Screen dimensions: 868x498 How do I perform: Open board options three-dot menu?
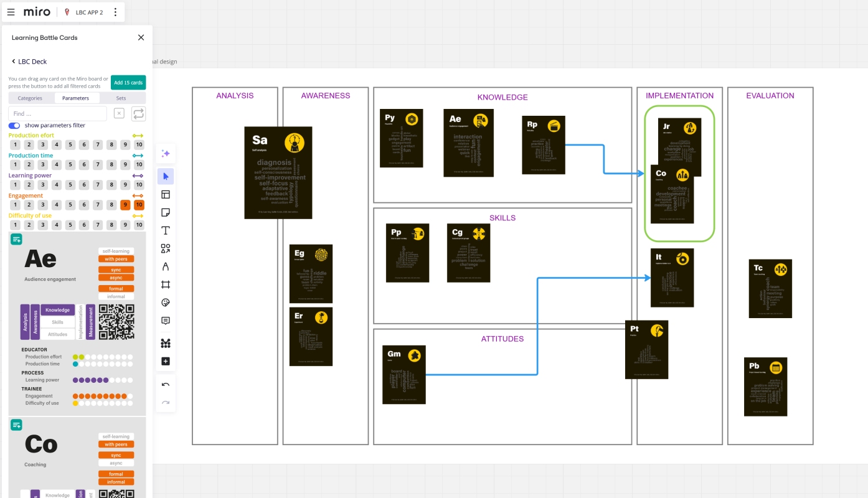115,12
